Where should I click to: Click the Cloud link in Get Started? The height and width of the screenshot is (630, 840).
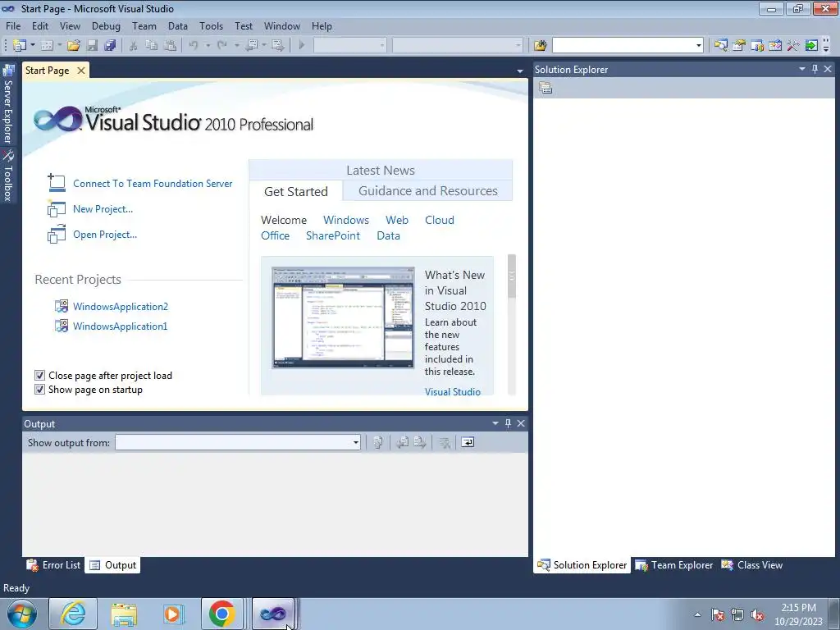440,220
